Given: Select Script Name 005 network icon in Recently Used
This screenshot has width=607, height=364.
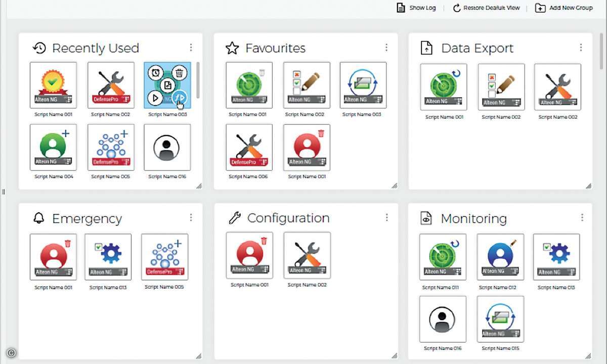Looking at the screenshot, I should point(111,147).
